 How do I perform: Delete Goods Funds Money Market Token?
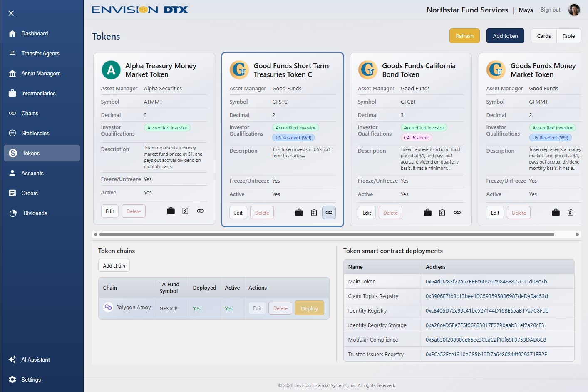coord(519,213)
